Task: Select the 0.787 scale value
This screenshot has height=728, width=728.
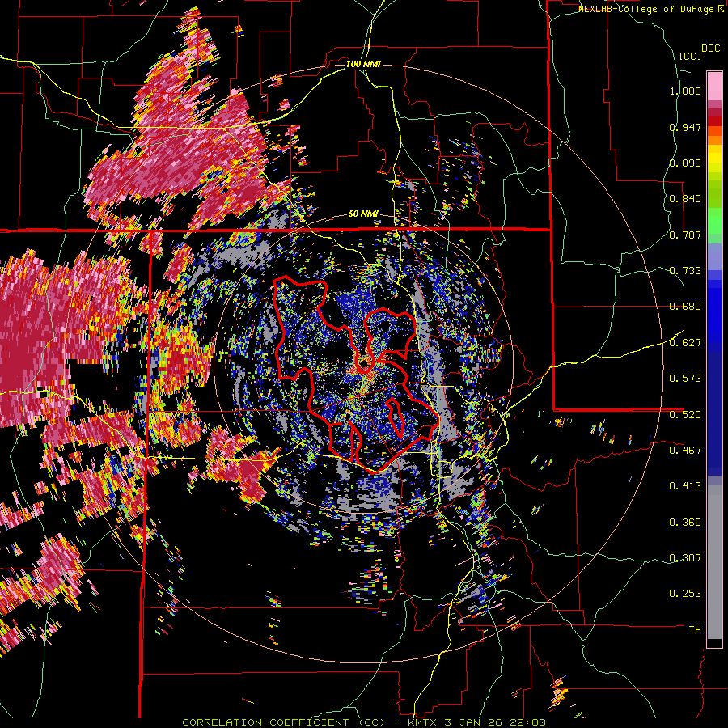Action: tap(685, 235)
